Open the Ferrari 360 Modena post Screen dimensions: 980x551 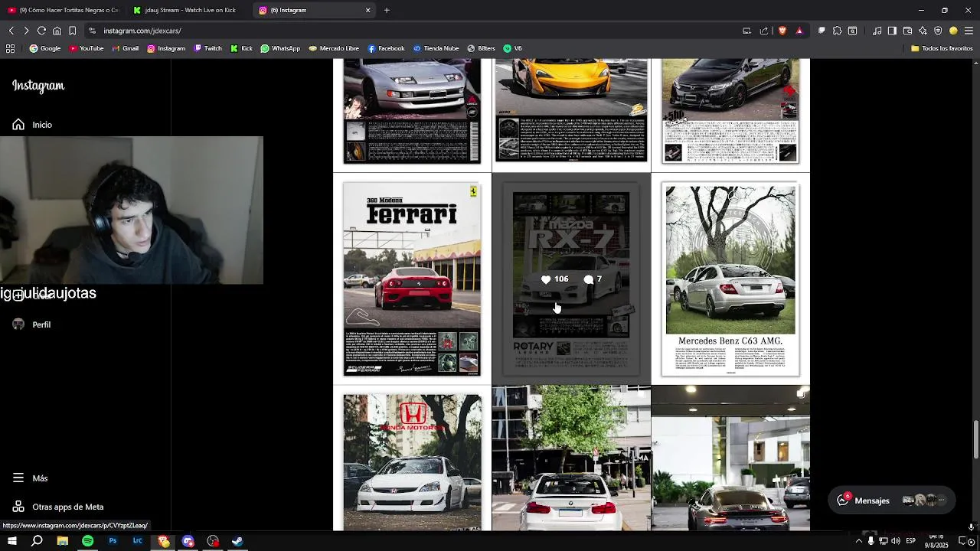tap(412, 279)
